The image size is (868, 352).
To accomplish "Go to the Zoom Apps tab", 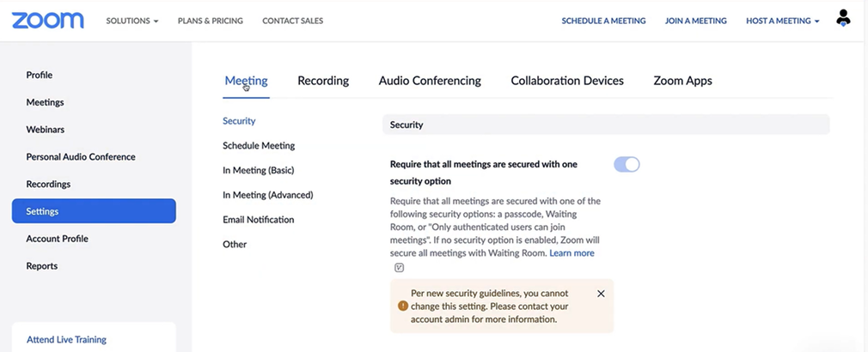I will [x=682, y=81].
